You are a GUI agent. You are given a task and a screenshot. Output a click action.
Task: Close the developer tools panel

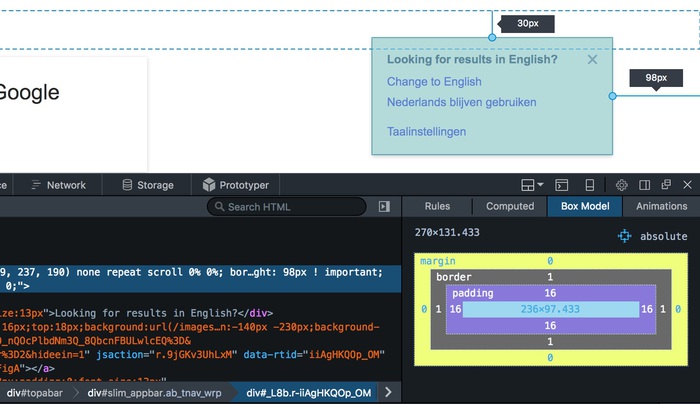tap(687, 185)
